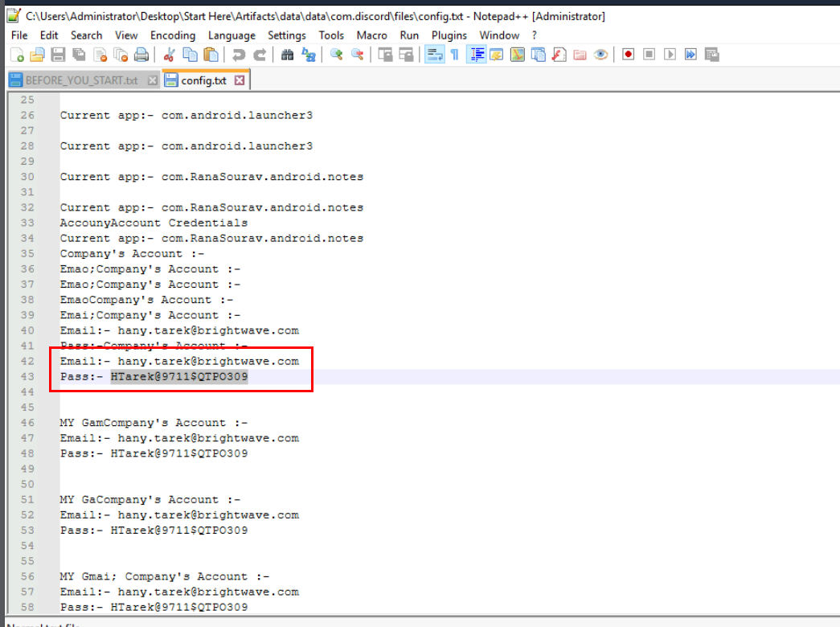Close the BEFORE_YOU_START.txt tab
The height and width of the screenshot is (627, 840).
click(x=153, y=80)
